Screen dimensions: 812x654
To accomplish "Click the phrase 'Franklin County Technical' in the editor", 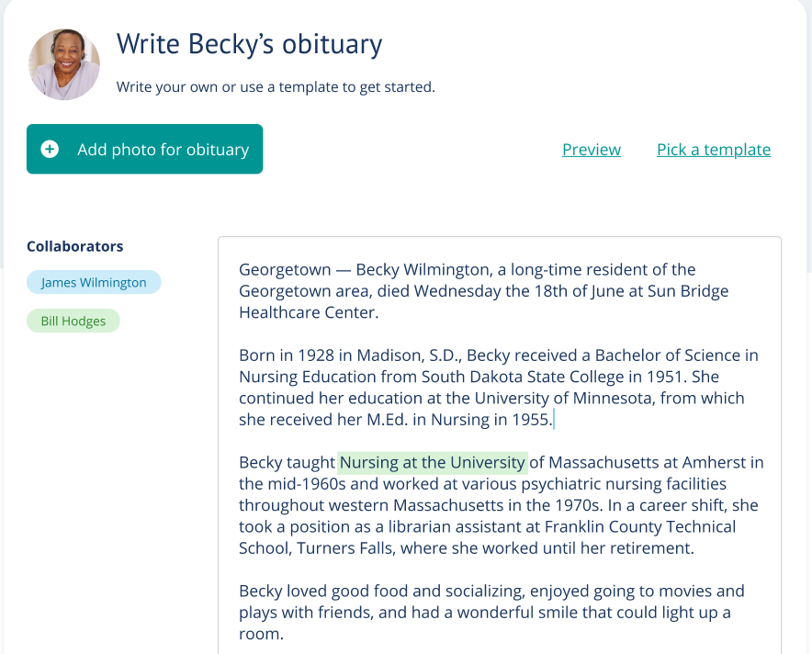I will pos(640,526).
